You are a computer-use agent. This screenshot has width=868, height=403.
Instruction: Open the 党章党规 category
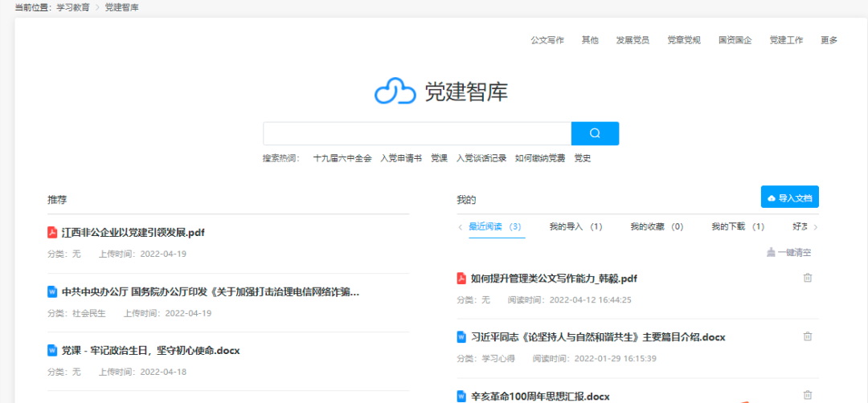click(684, 40)
